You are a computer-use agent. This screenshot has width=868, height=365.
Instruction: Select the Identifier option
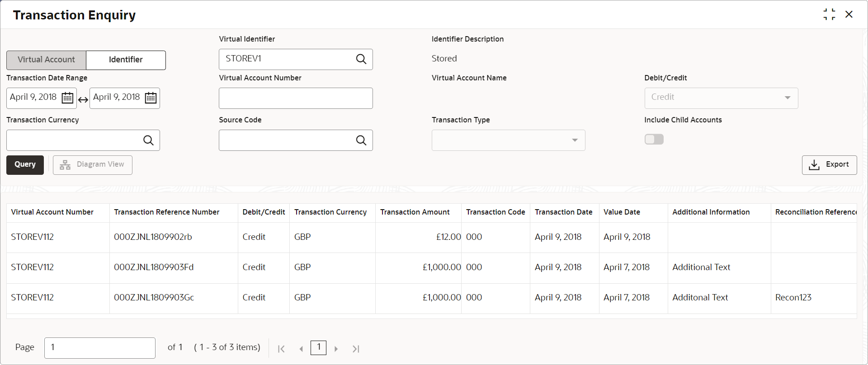point(126,60)
